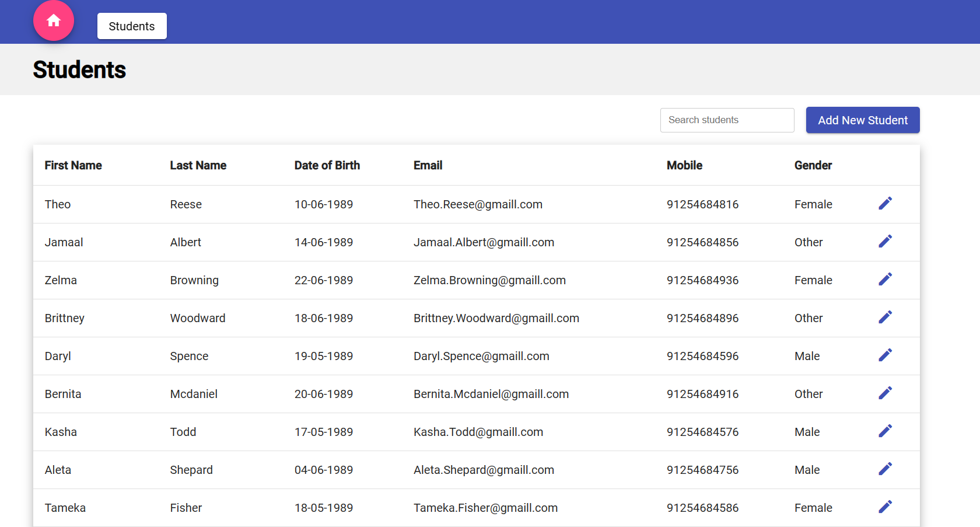This screenshot has width=980, height=527.
Task: Edit Aleta Shepard's student record
Action: pos(885,469)
